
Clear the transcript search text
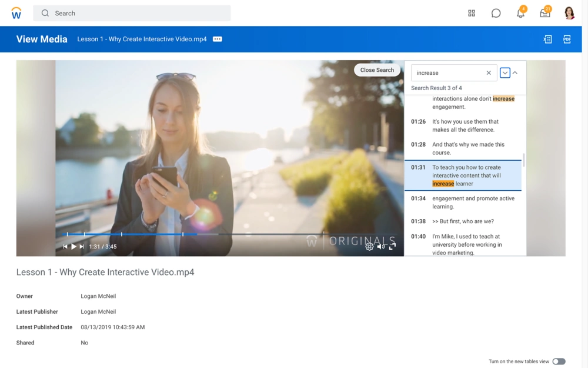coord(489,73)
